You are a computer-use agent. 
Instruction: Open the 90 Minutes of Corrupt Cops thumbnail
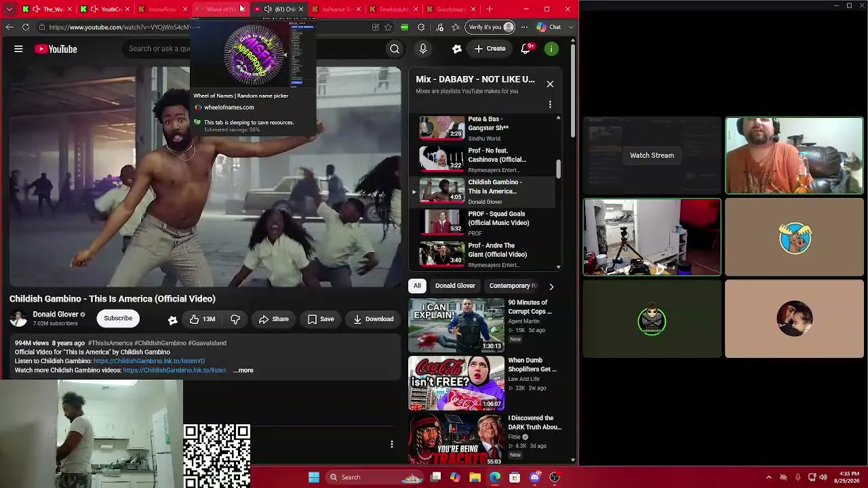click(x=456, y=325)
